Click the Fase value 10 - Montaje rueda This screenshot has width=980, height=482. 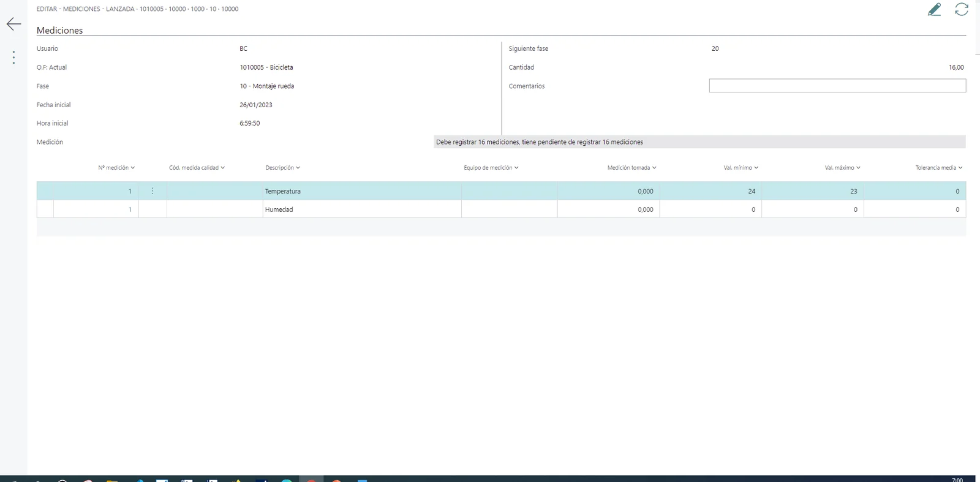[267, 86]
